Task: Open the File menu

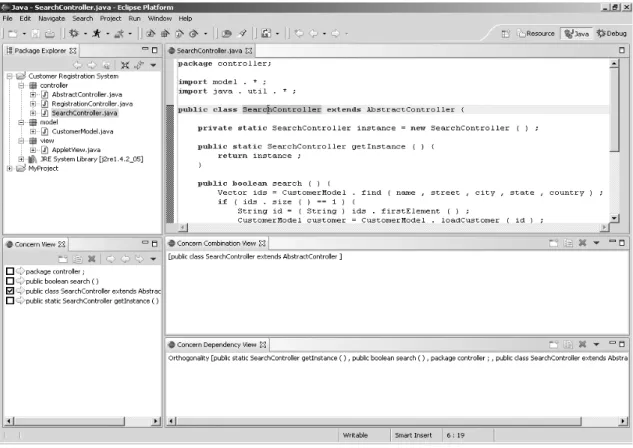Action: (7, 19)
